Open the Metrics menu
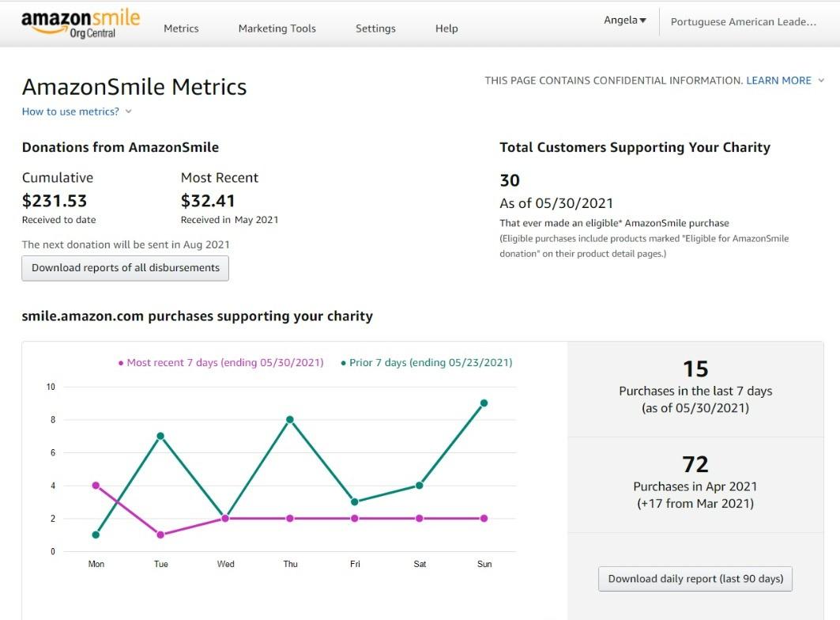 [x=181, y=28]
